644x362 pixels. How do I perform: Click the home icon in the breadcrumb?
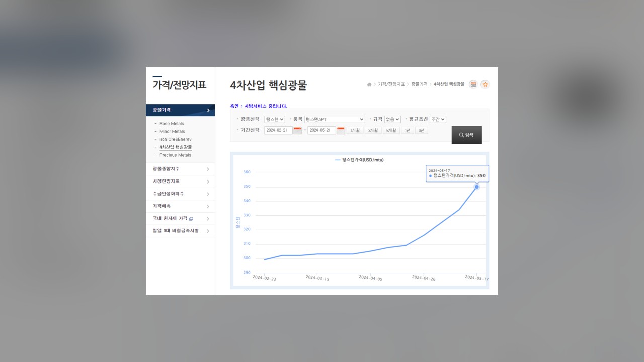point(369,84)
